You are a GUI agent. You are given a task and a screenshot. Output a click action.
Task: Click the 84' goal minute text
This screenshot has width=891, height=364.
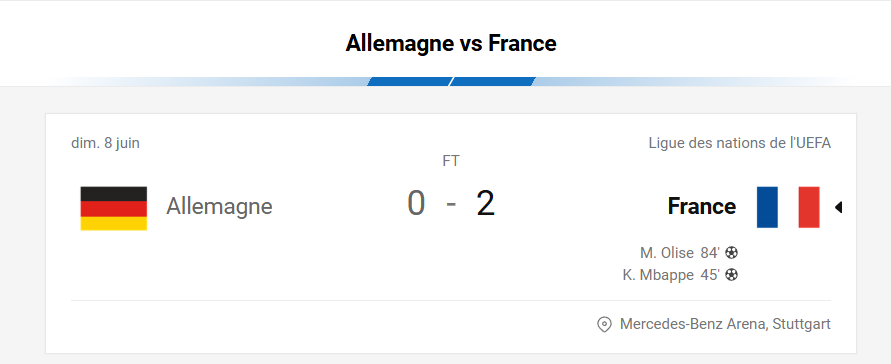[710, 253]
